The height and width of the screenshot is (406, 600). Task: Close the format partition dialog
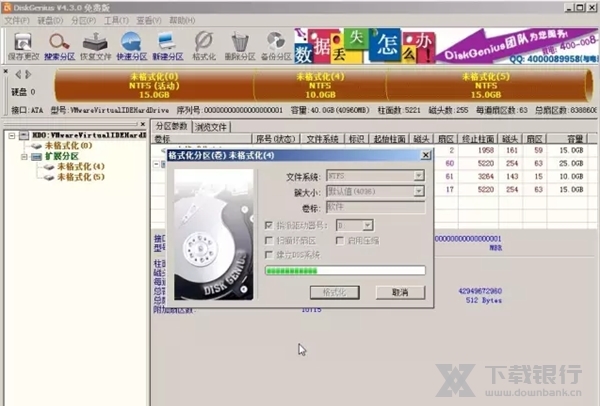(426, 155)
